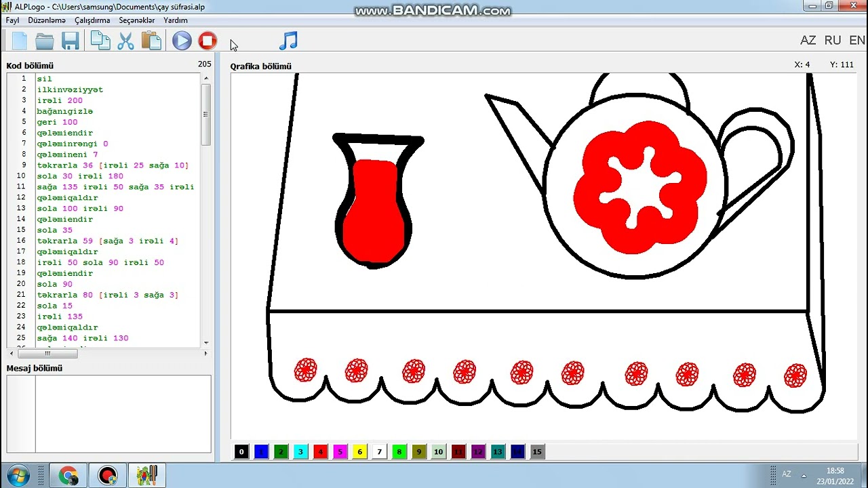The image size is (868, 488).
Task: Click code line 'bağanıgizlə'
Action: (x=65, y=111)
